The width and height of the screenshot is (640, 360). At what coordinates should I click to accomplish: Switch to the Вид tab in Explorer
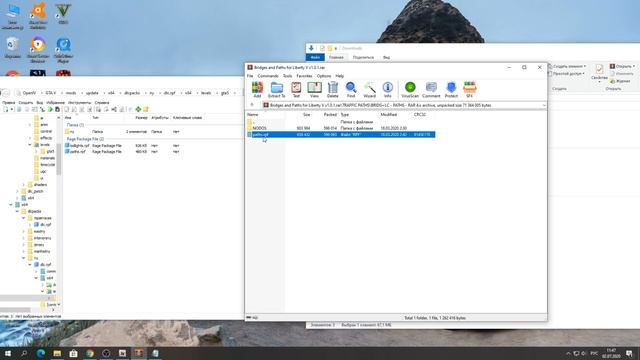point(386,58)
